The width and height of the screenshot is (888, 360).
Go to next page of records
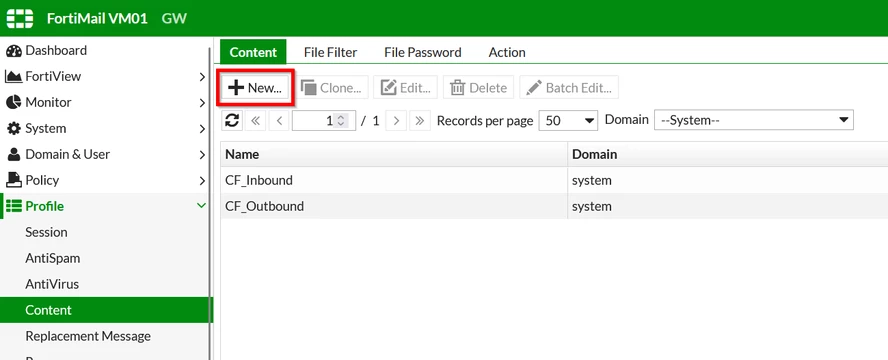pos(396,121)
